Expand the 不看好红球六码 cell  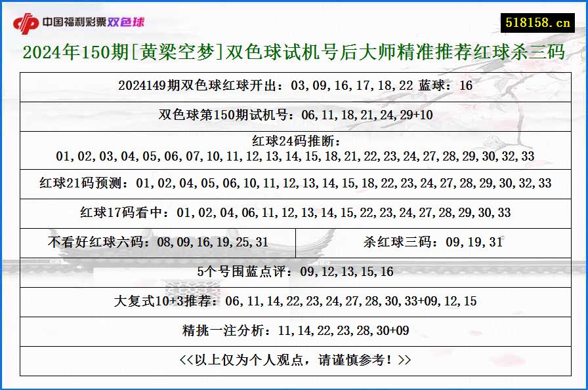point(159,241)
